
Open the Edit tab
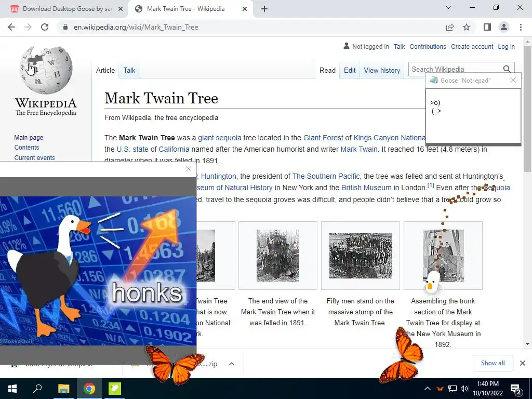click(350, 70)
